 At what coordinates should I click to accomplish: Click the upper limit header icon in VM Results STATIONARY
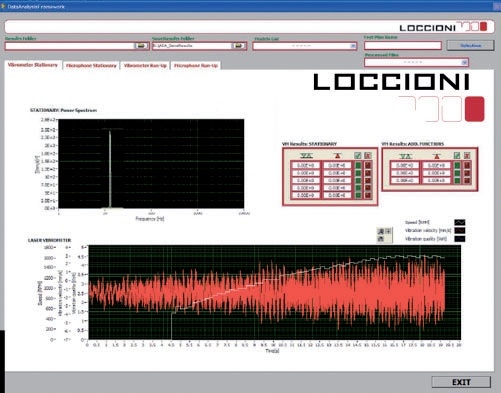[x=337, y=156]
